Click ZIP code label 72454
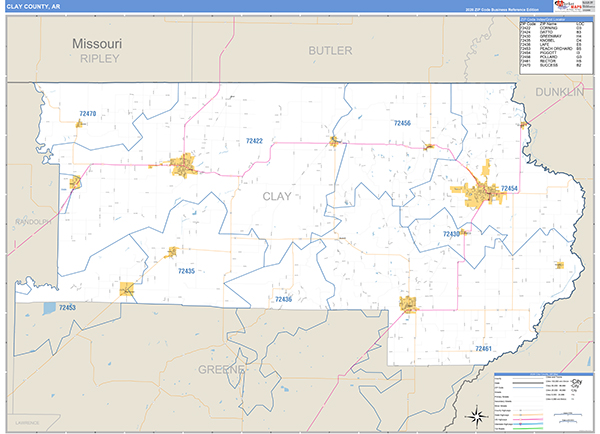600x434 pixels. 509,188
